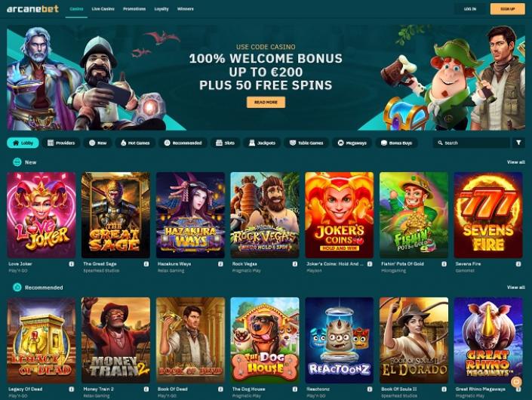Click Read More on welcome bonus banner
This screenshot has height=400, width=532.
[x=266, y=102]
